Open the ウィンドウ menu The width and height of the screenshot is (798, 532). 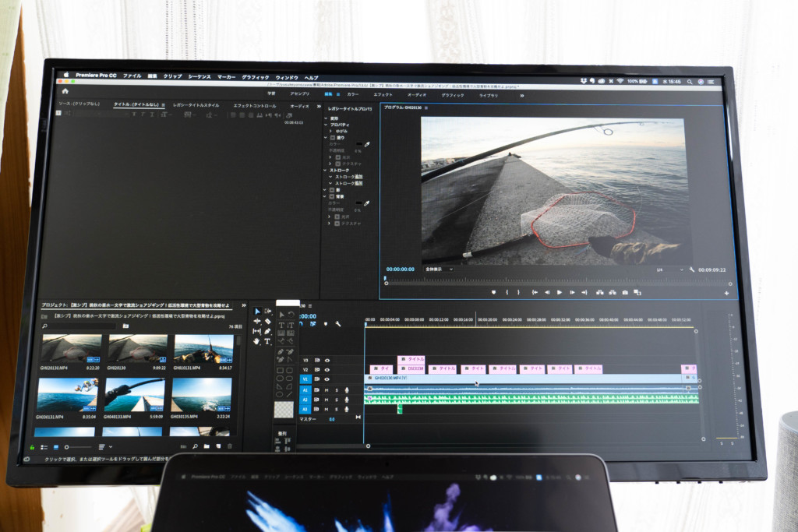(x=287, y=77)
